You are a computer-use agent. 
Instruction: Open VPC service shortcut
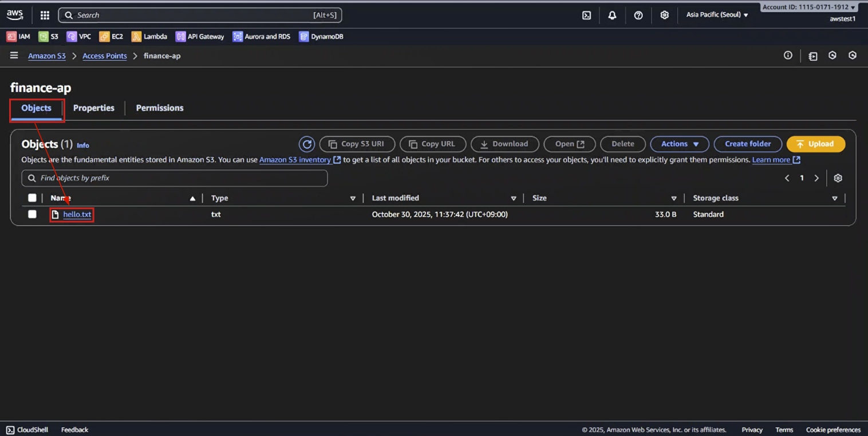click(79, 37)
